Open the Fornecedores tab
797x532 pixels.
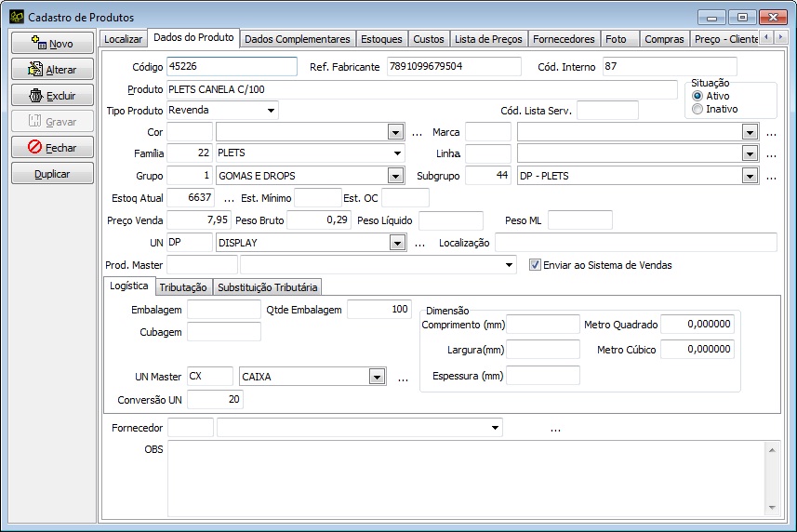click(x=564, y=39)
